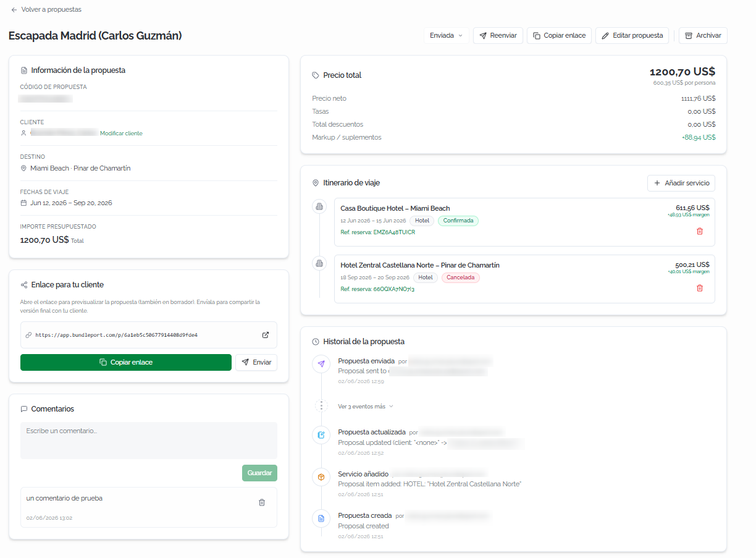The height and width of the screenshot is (558, 756).
Task: Click the document icon beside Información de la propuesta
Action: [x=24, y=70]
